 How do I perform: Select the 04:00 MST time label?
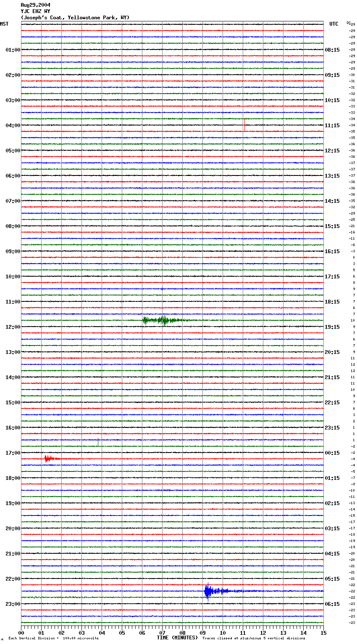point(13,126)
